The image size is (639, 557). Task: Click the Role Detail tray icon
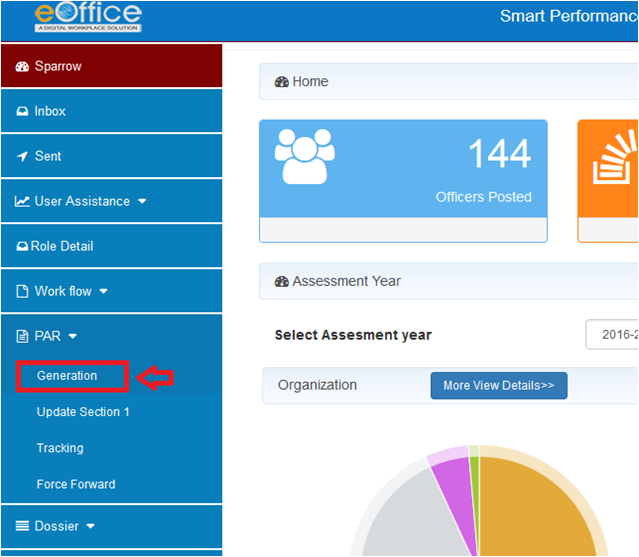(22, 246)
